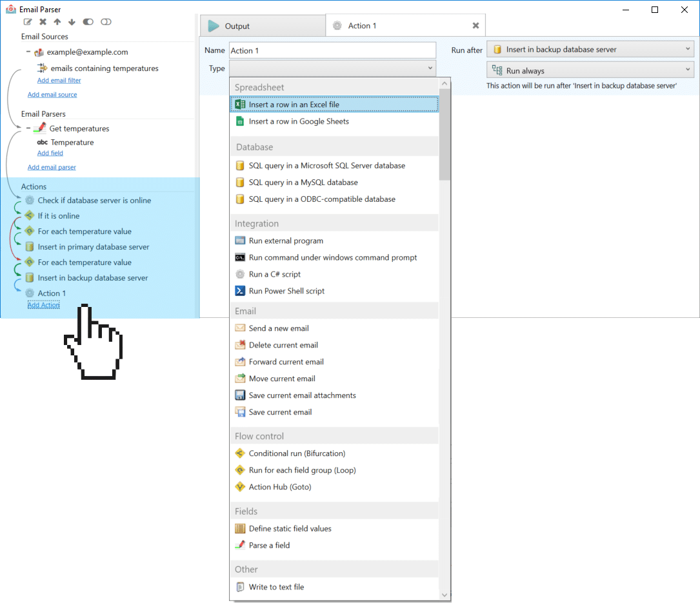Click the command prompt icon

[240, 257]
